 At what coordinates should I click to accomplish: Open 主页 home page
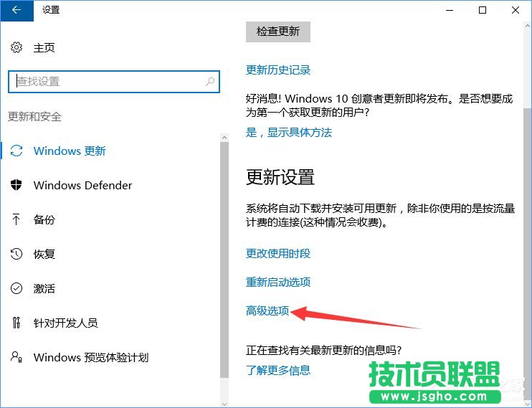(x=44, y=47)
